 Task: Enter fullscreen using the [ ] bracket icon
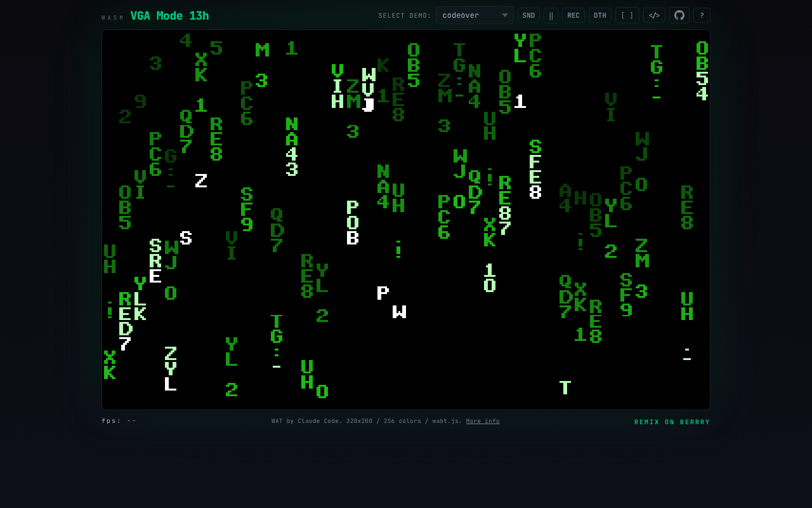coord(627,15)
